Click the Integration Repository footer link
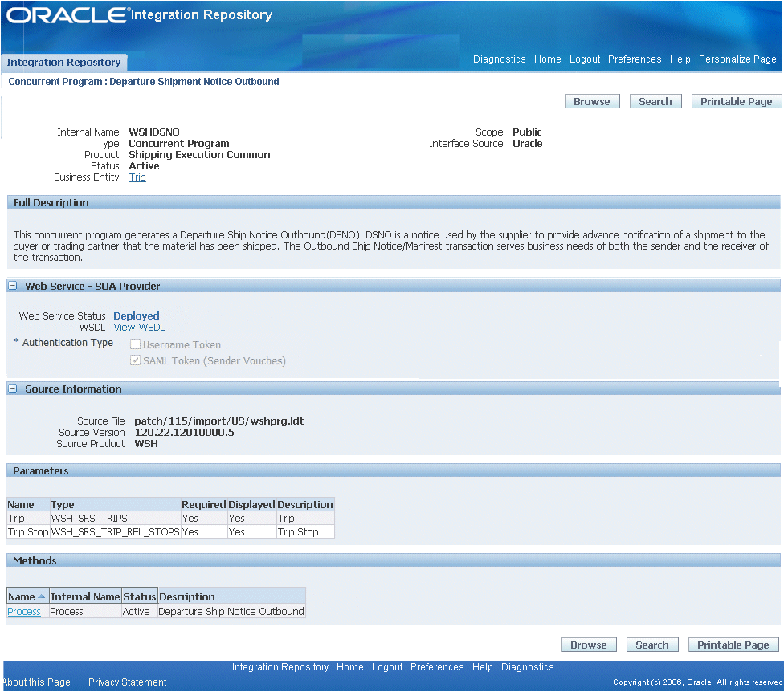 280,667
